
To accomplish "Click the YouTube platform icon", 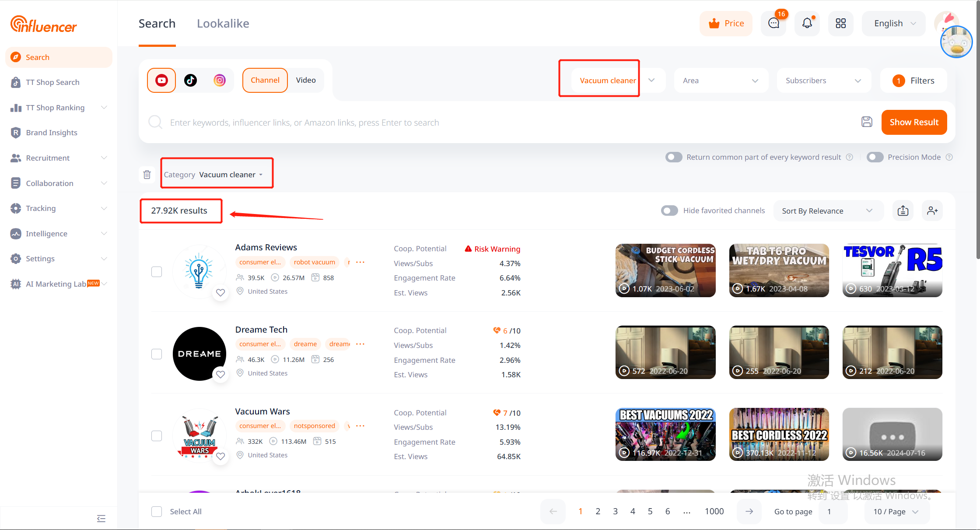I will [161, 80].
